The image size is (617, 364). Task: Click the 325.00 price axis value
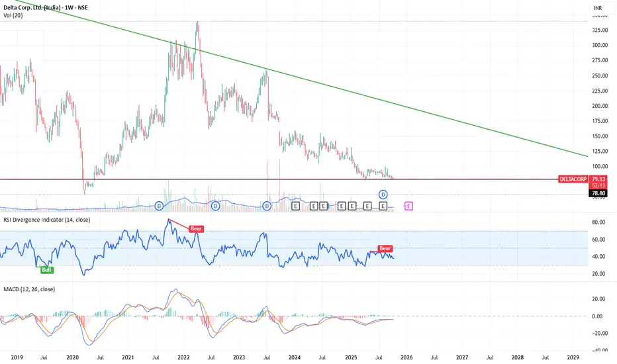600,30
